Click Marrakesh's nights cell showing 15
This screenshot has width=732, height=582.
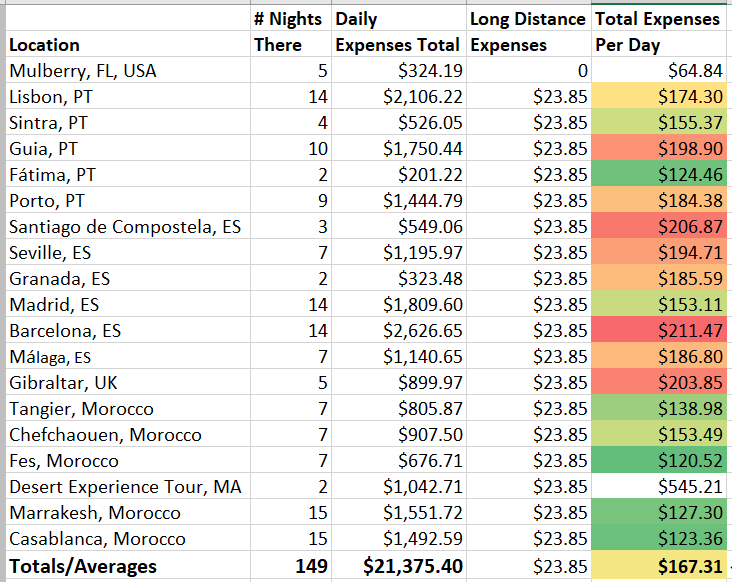click(290, 513)
